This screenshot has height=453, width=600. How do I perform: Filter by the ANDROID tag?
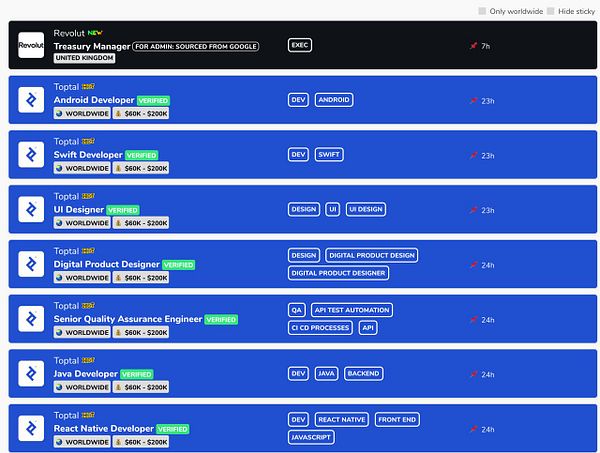pyautogui.click(x=334, y=100)
